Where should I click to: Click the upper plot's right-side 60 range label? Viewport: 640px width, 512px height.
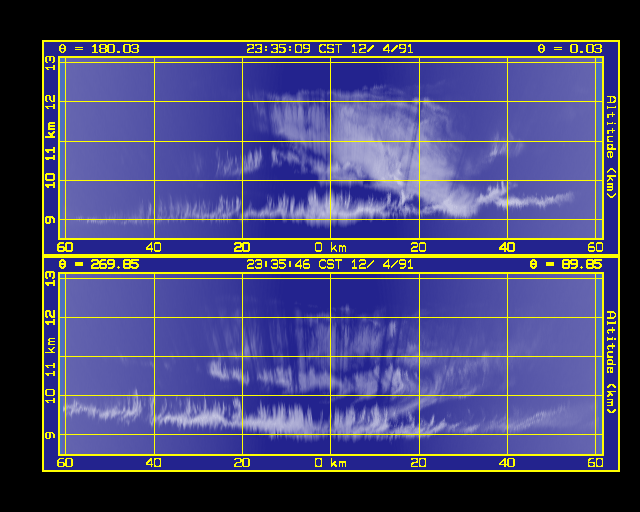coord(596,247)
